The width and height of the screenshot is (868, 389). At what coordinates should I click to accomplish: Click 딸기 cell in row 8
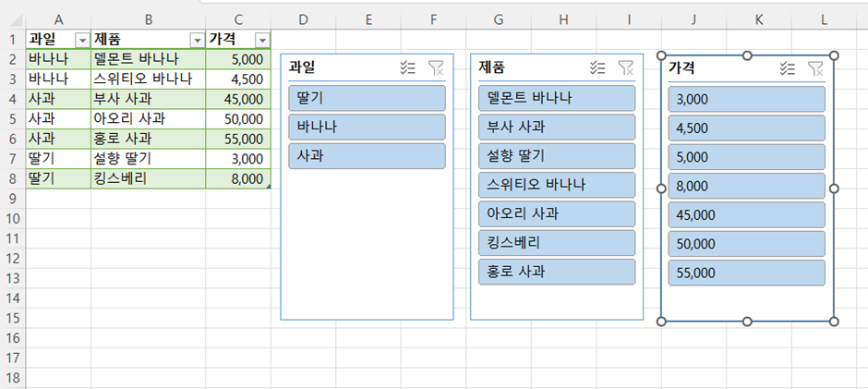(58, 179)
